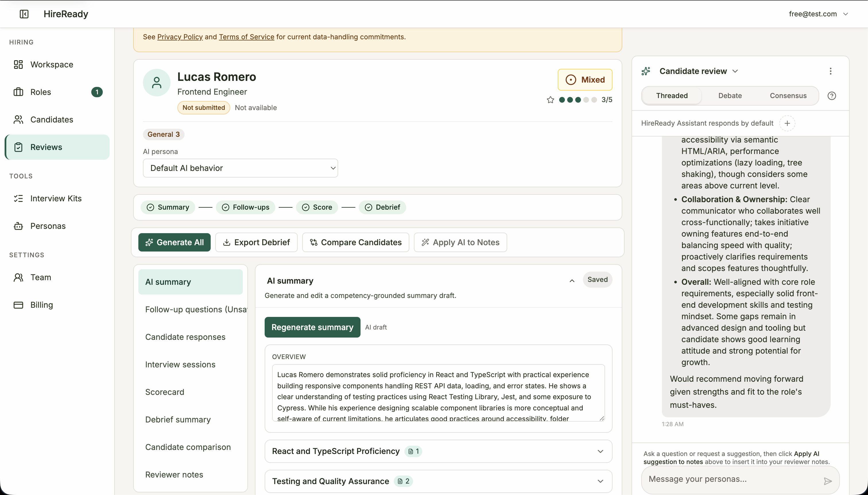The width and height of the screenshot is (868, 495).
Task: Open the Candidate review kebab menu
Action: (x=830, y=71)
